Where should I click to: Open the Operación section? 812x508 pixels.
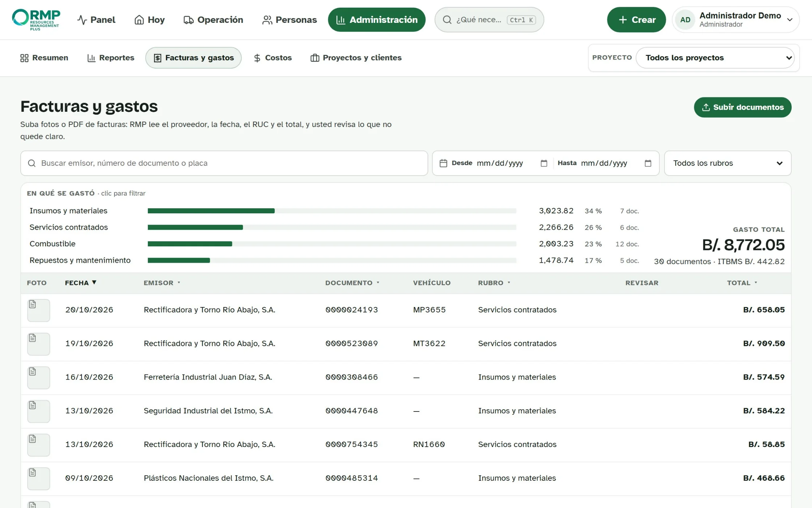(213, 20)
